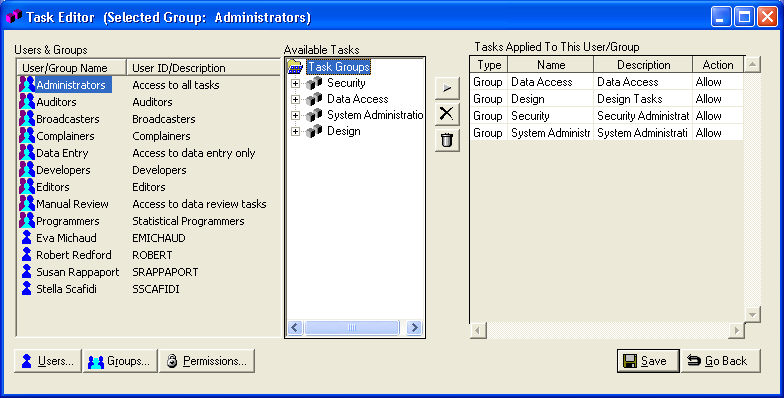Click the Data Entry group icon
This screenshot has height=398, width=784.
(x=27, y=152)
